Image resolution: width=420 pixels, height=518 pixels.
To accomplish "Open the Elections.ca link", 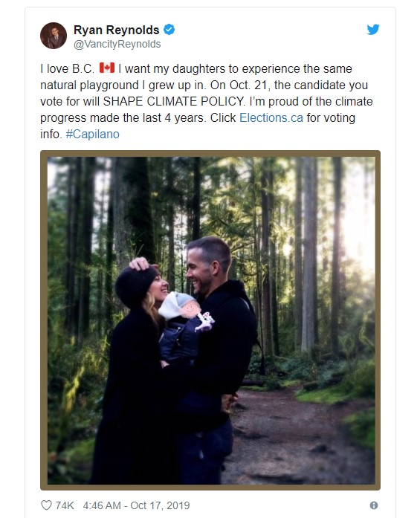I will pyautogui.click(x=271, y=117).
